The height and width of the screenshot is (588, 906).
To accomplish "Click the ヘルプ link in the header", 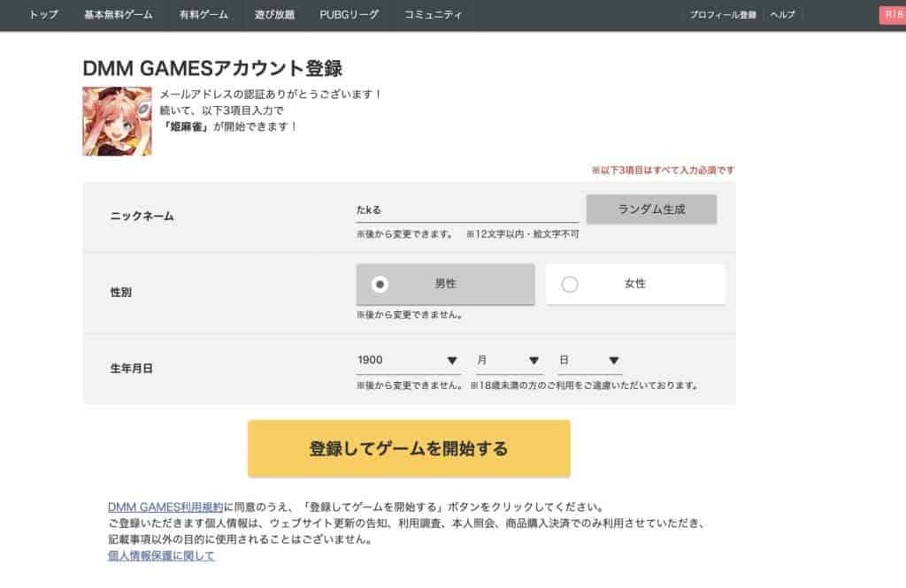I will (x=782, y=15).
